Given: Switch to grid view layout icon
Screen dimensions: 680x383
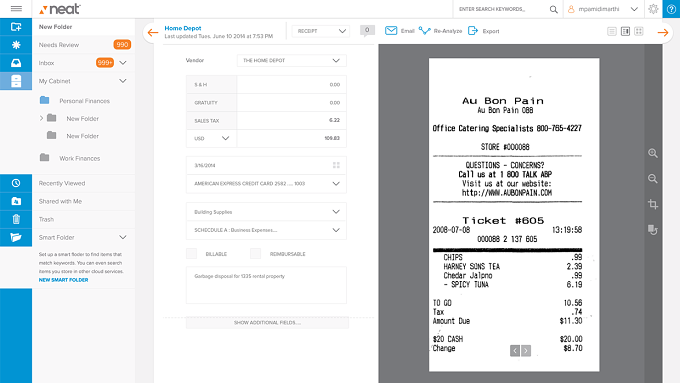Looking at the screenshot, I should point(639,31).
